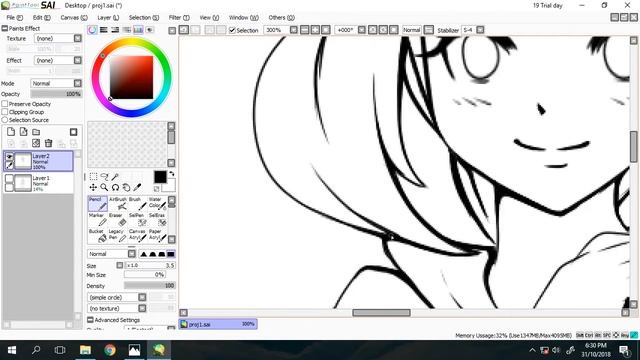The image size is (640, 360).
Task: Open the Filter menu
Action: click(179, 18)
